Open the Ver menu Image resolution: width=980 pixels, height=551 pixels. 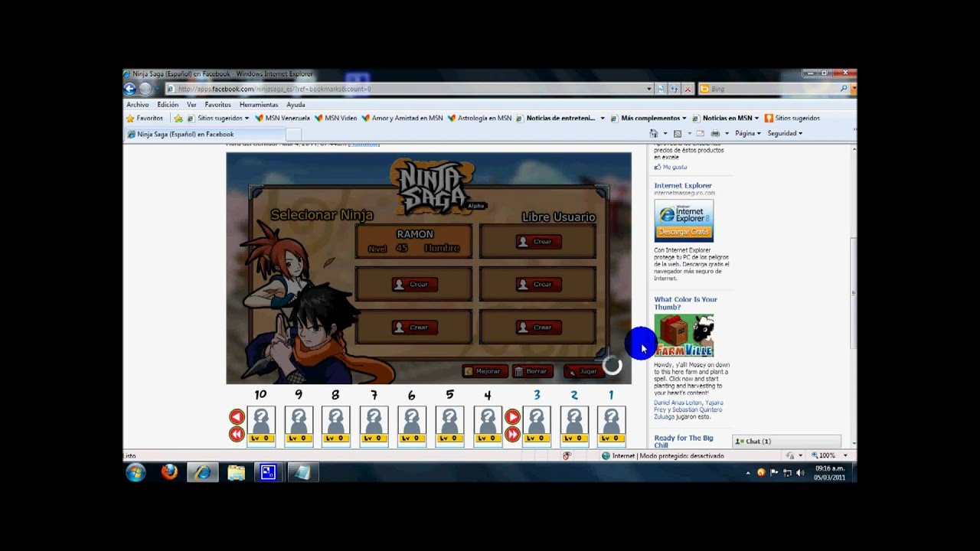point(191,105)
